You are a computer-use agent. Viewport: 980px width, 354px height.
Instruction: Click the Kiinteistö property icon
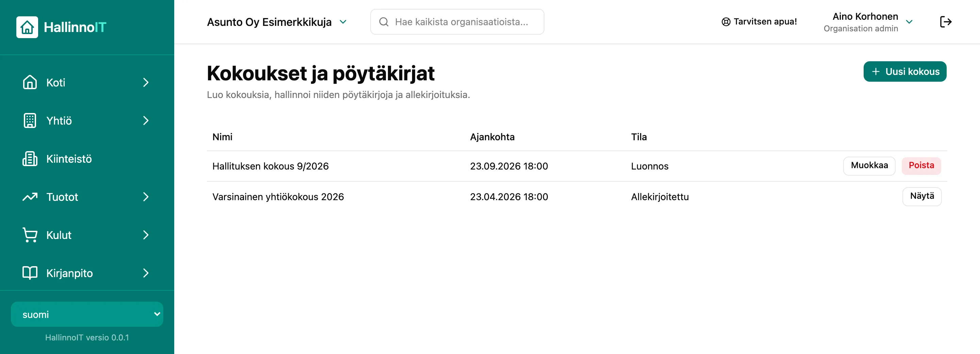point(30,159)
